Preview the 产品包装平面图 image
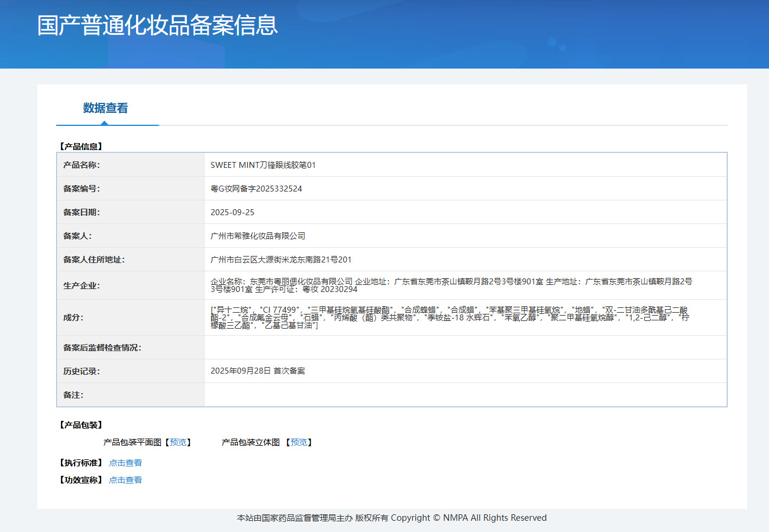This screenshot has height=532, width=769. click(x=177, y=442)
